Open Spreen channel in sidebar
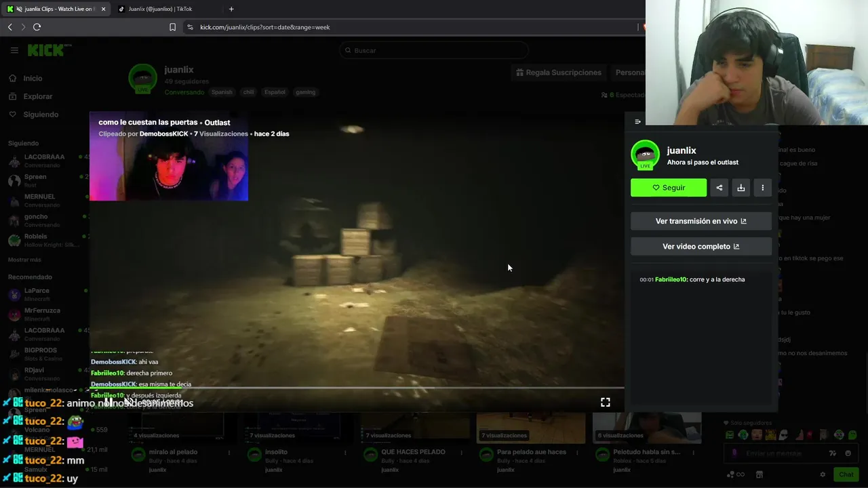Image resolution: width=868 pixels, height=488 pixels. pos(45,180)
